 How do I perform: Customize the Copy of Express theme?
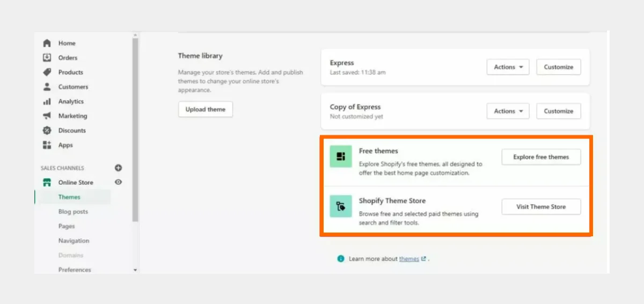tap(559, 111)
